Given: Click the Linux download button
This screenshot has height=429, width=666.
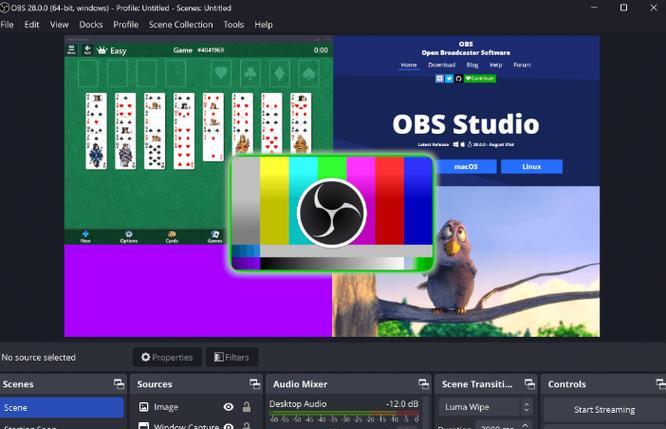Looking at the screenshot, I should pyautogui.click(x=532, y=167).
